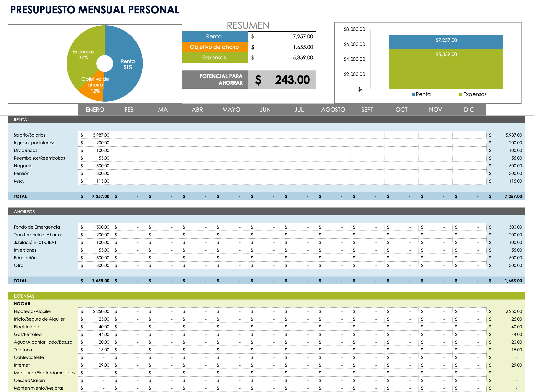
Task: Select the 7,257.00 value in Resumen
Action: pos(303,36)
